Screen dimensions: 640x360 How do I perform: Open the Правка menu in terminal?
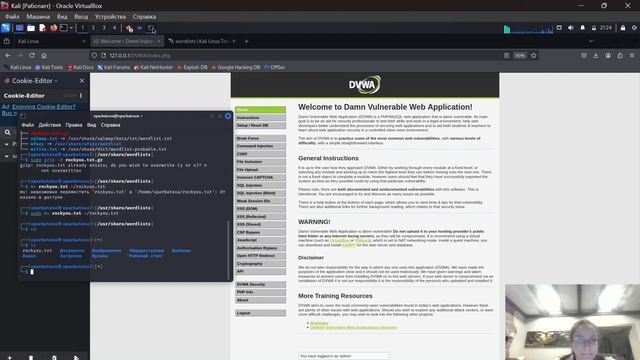(x=74, y=125)
